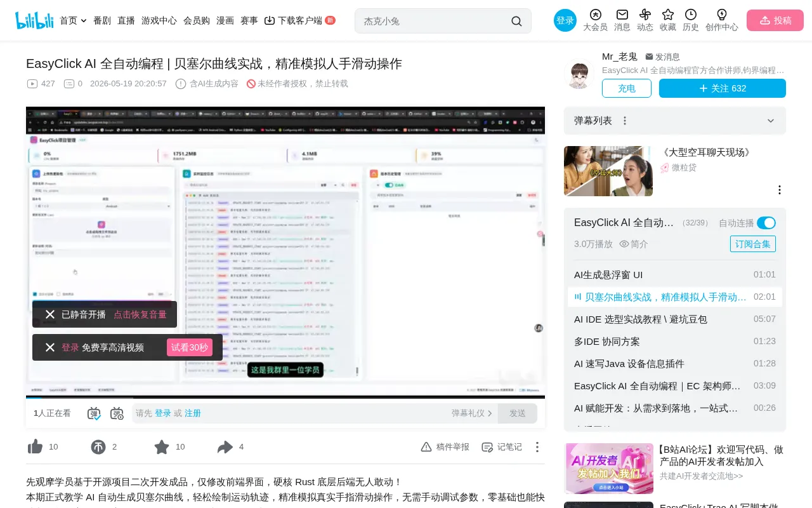Click the video progress bar
Screen dimensions: 812x508
[x=285, y=397]
